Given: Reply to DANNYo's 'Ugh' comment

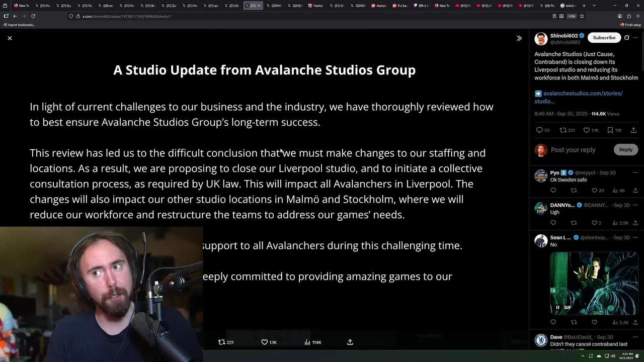Looking at the screenshot, I should pos(553,223).
